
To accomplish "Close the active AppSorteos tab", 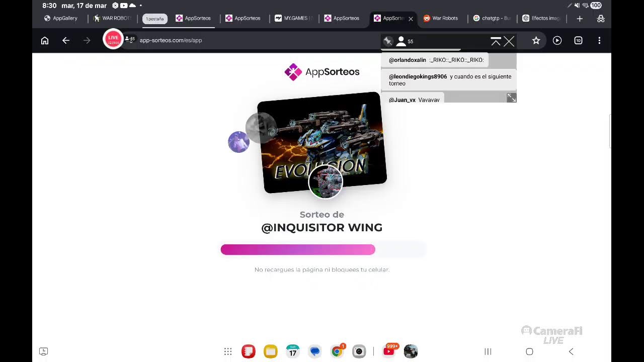I will 411,19.
